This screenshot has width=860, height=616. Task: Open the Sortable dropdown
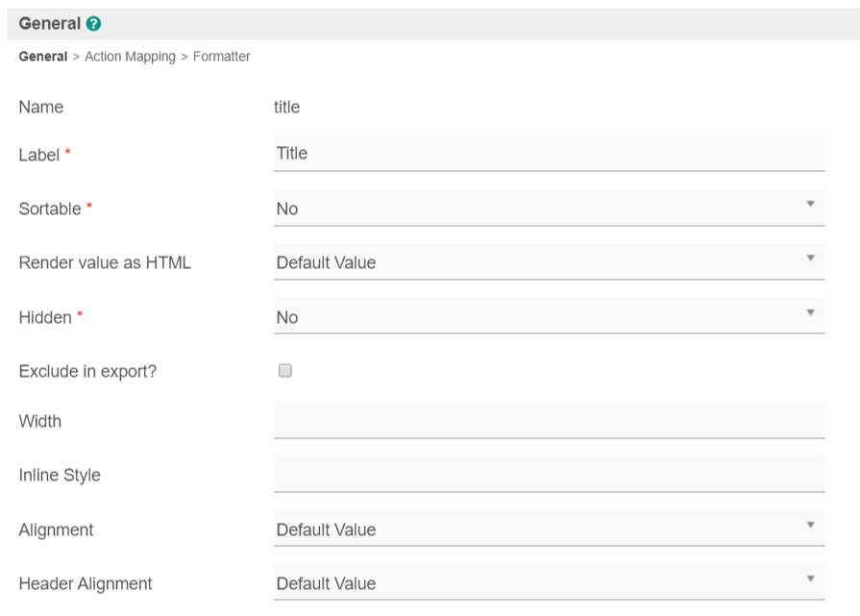[x=548, y=209]
